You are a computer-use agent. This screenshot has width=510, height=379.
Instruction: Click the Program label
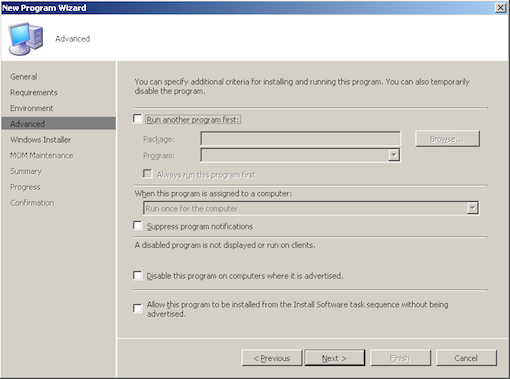click(x=159, y=156)
